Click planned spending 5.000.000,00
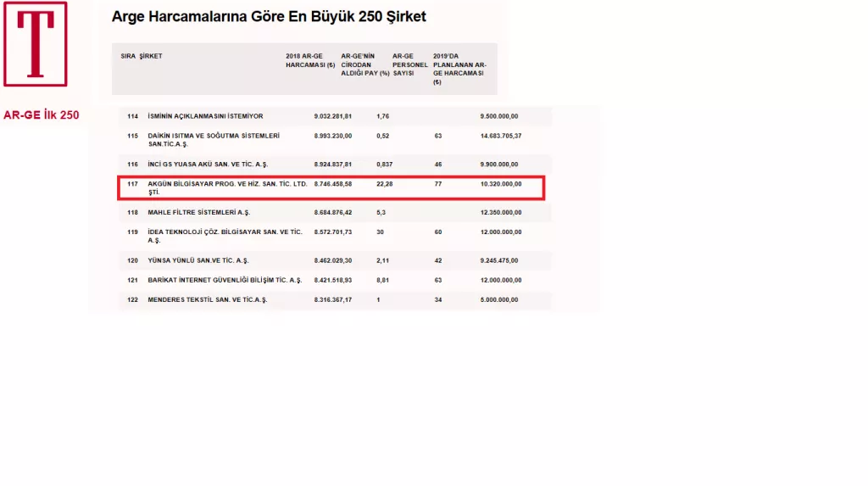Screen dimensions: 868x486 [x=499, y=299]
